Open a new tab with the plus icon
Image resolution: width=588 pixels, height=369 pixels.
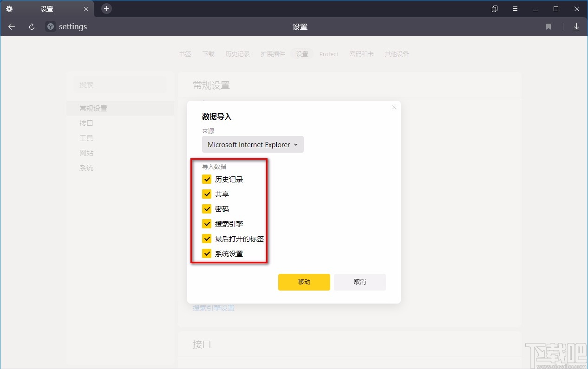click(x=106, y=8)
